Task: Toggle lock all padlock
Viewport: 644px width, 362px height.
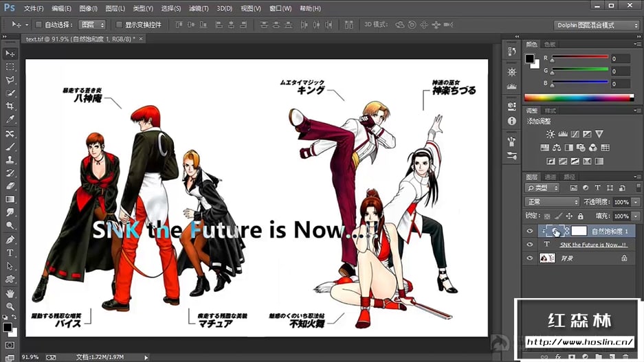Action: (x=580, y=216)
